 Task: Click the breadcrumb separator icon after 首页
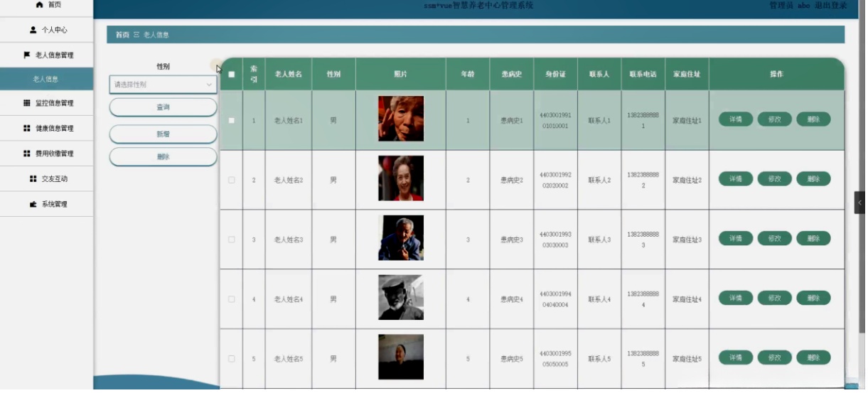[x=136, y=35]
